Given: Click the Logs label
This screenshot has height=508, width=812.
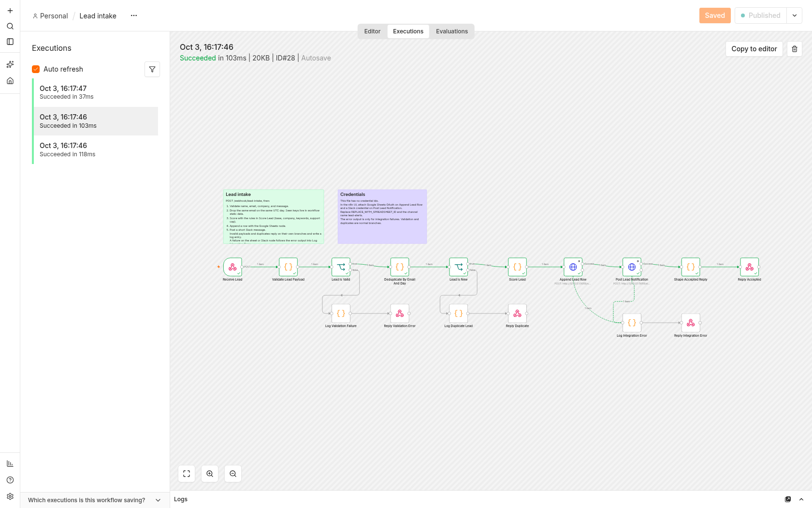Looking at the screenshot, I should click(x=181, y=499).
